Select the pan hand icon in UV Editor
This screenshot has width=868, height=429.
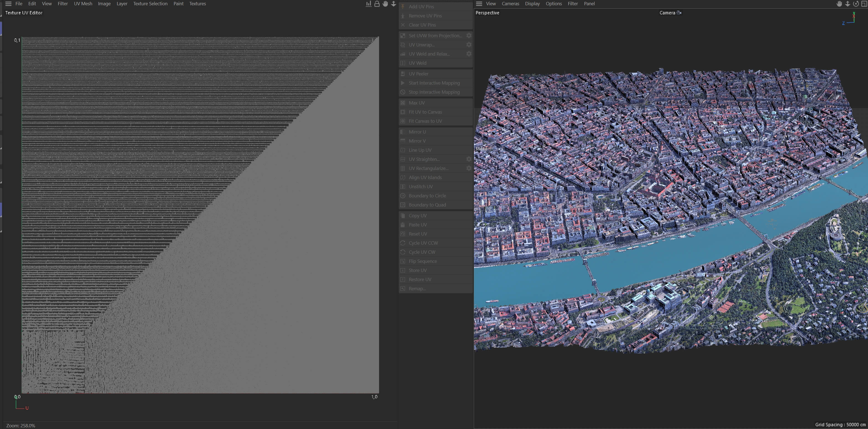click(x=385, y=4)
